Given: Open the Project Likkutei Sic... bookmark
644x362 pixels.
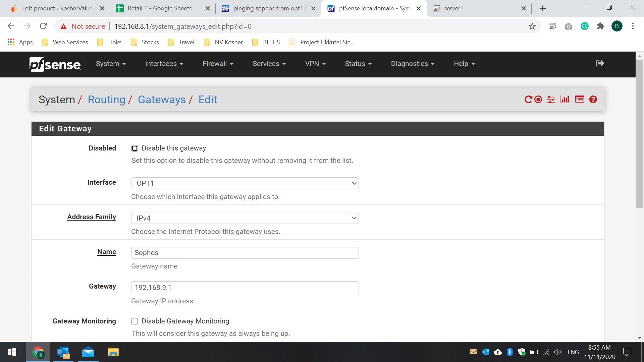Looking at the screenshot, I should [x=322, y=42].
